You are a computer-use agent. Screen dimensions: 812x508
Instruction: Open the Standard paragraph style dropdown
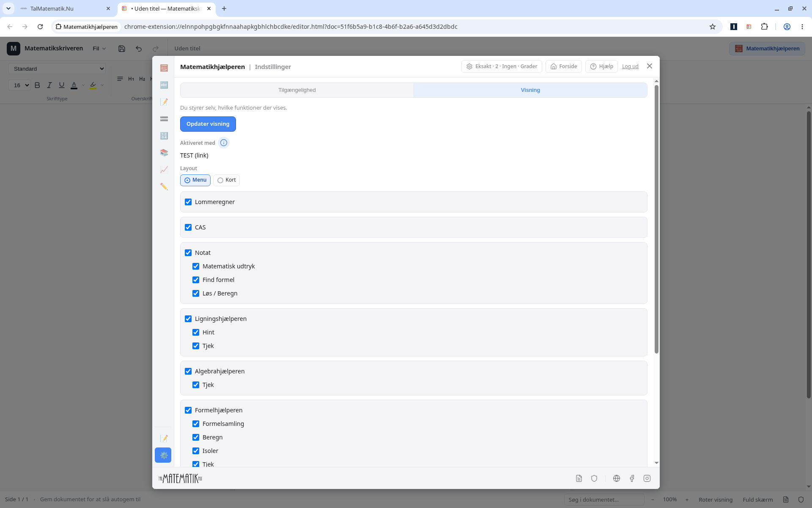(57, 69)
